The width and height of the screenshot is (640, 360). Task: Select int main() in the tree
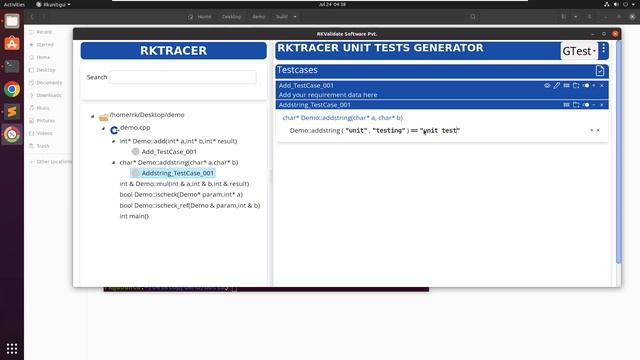pyautogui.click(x=134, y=216)
